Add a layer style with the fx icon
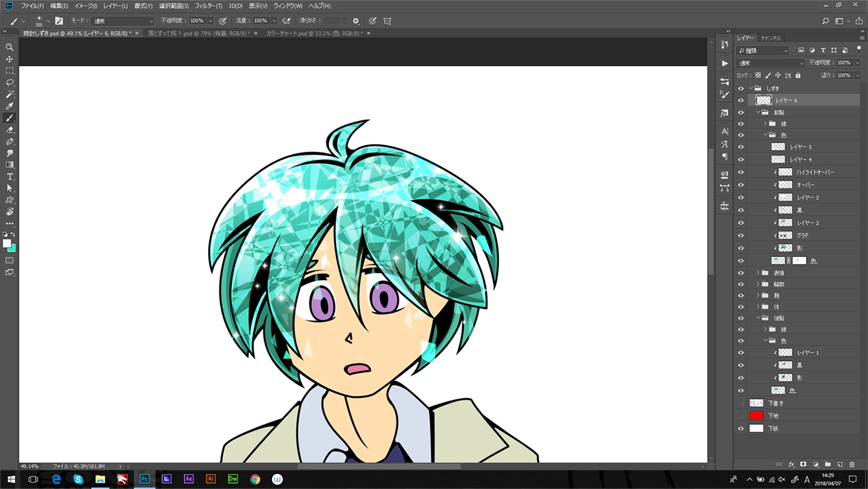Screen dimensions: 868x489 791,464
